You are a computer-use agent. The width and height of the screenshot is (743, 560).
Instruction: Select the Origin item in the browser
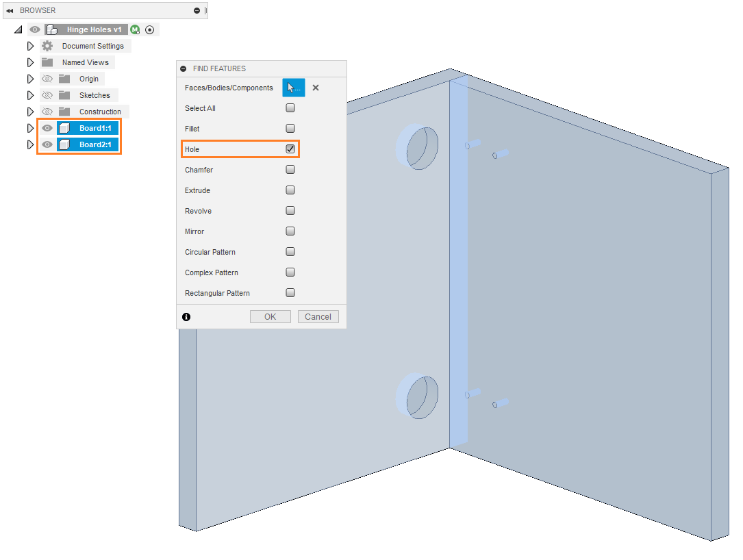(x=88, y=79)
